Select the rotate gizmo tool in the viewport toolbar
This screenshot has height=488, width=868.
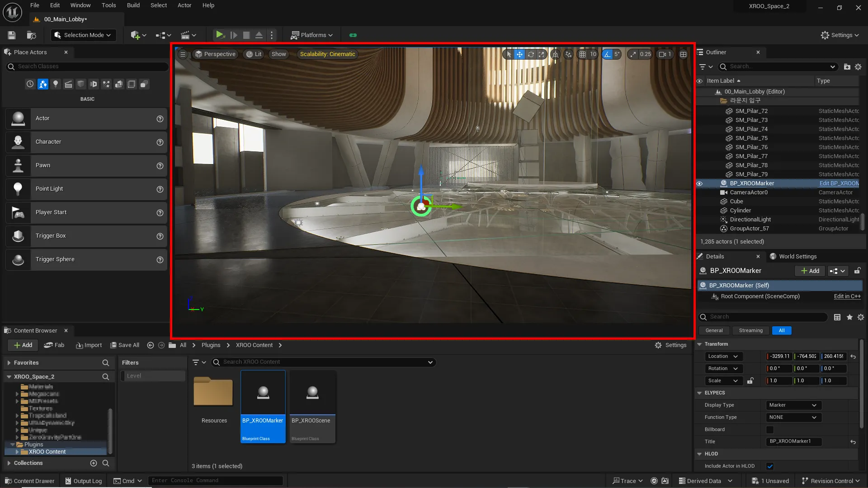[x=531, y=54]
